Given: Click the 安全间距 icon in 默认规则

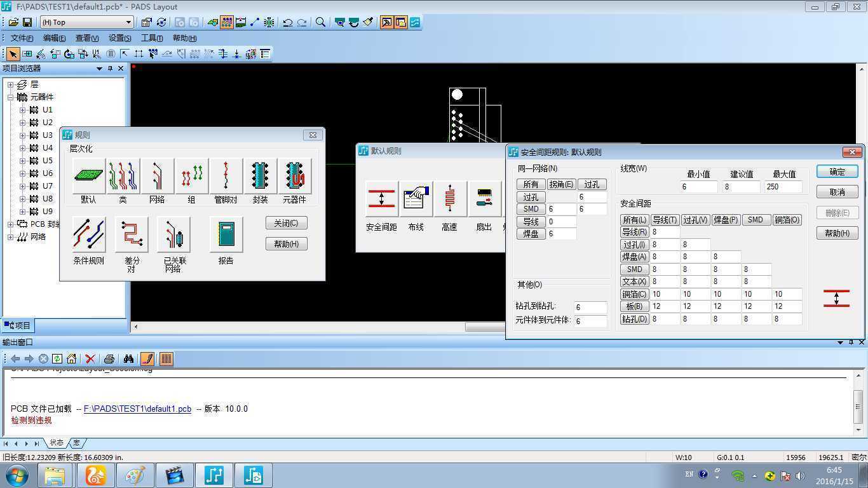Looking at the screenshot, I should tap(381, 199).
